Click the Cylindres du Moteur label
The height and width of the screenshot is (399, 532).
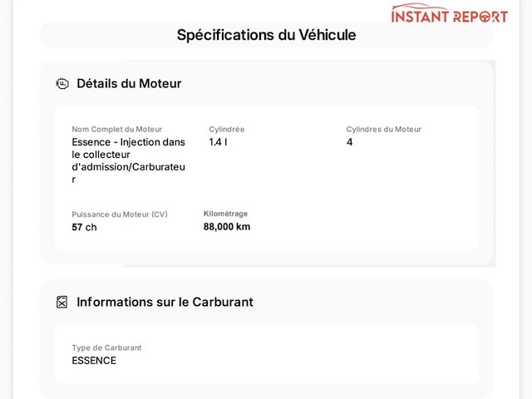[384, 130]
